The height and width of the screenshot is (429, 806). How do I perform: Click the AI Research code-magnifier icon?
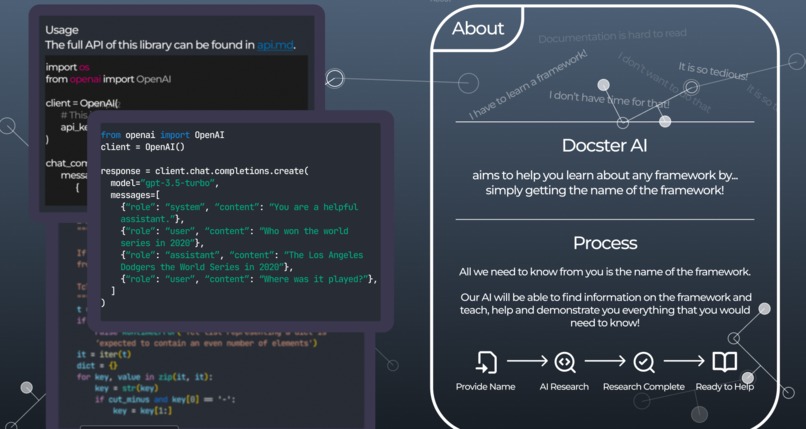point(564,362)
